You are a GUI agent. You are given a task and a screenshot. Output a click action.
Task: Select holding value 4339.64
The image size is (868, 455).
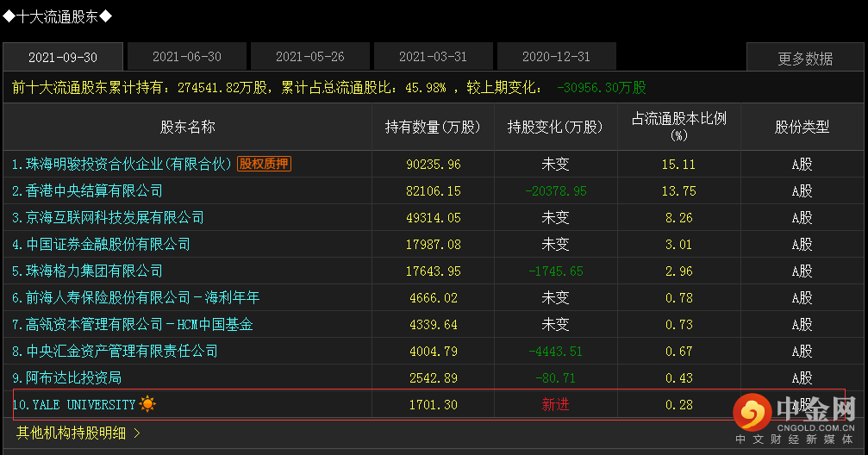(x=434, y=324)
